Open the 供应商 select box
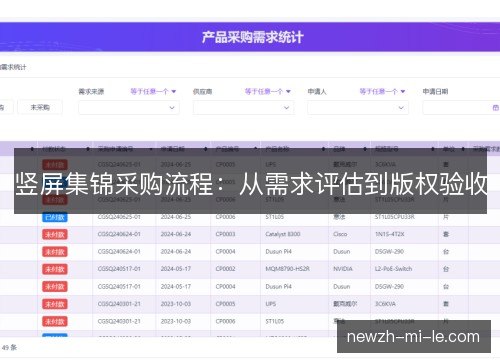The height and width of the screenshot is (362, 500). (243, 108)
